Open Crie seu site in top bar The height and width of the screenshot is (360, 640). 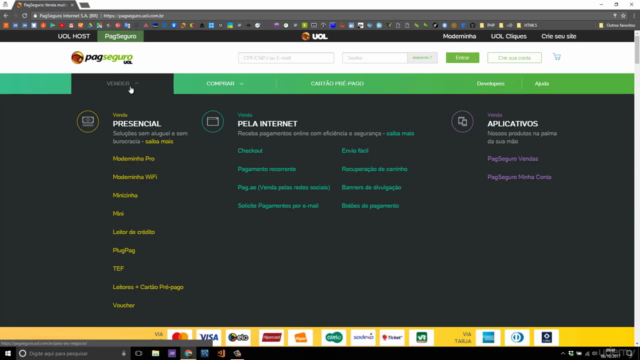pyautogui.click(x=559, y=36)
